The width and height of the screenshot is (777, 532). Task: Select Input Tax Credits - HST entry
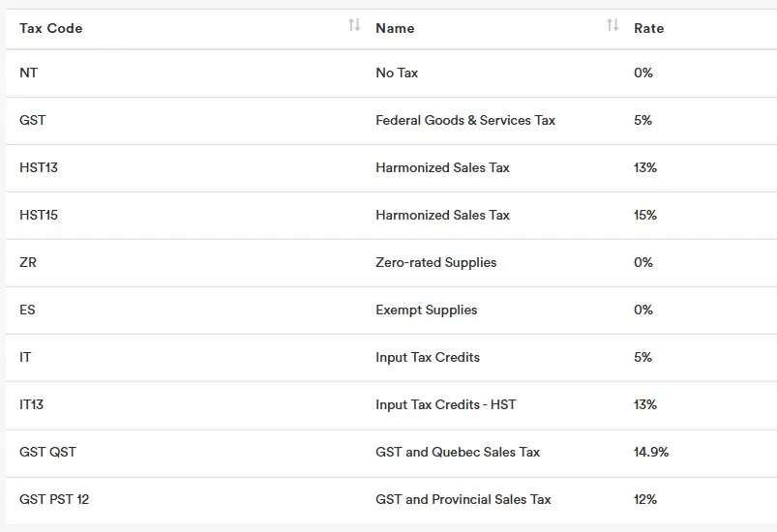(445, 404)
